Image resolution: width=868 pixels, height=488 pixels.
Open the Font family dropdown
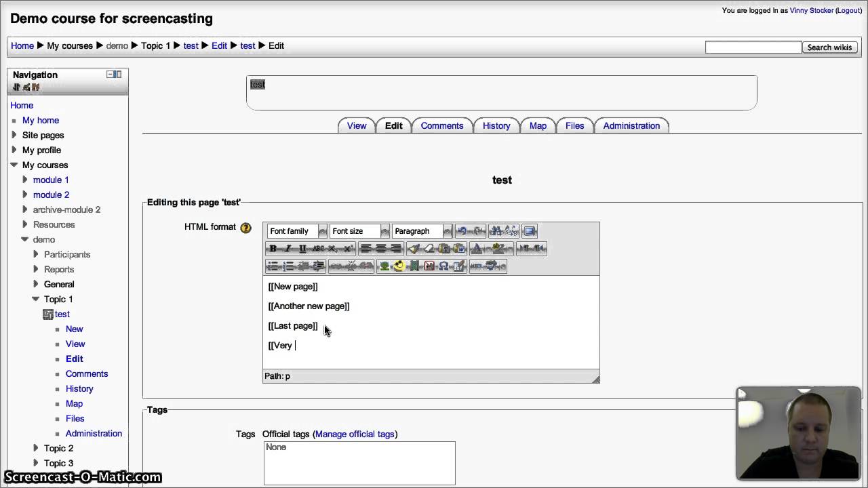point(296,231)
